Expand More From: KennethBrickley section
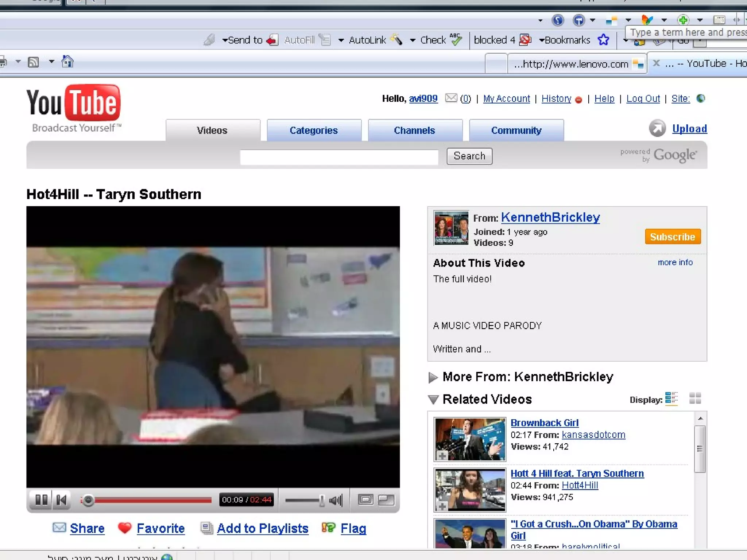Image resolution: width=747 pixels, height=560 pixels. coord(433,377)
